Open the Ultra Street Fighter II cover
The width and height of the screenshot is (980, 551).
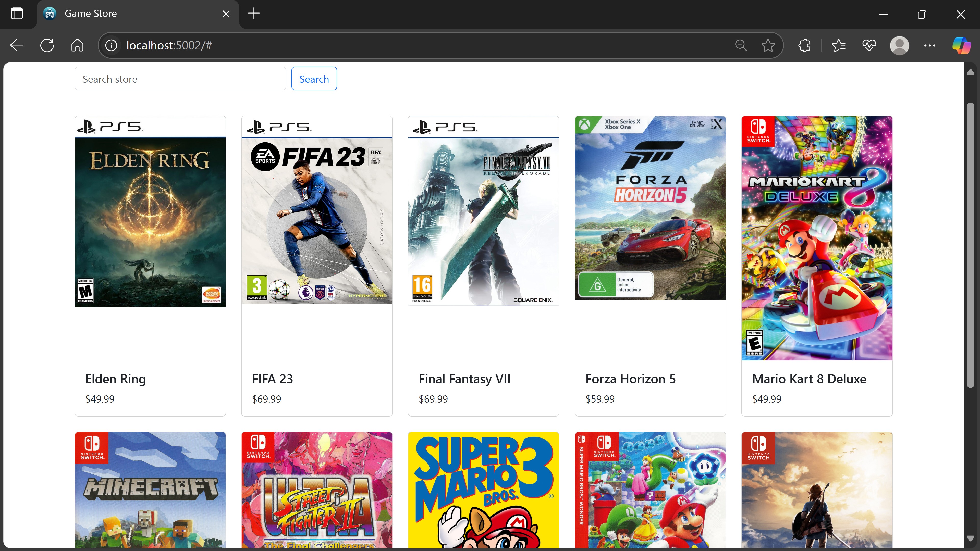[x=317, y=490]
